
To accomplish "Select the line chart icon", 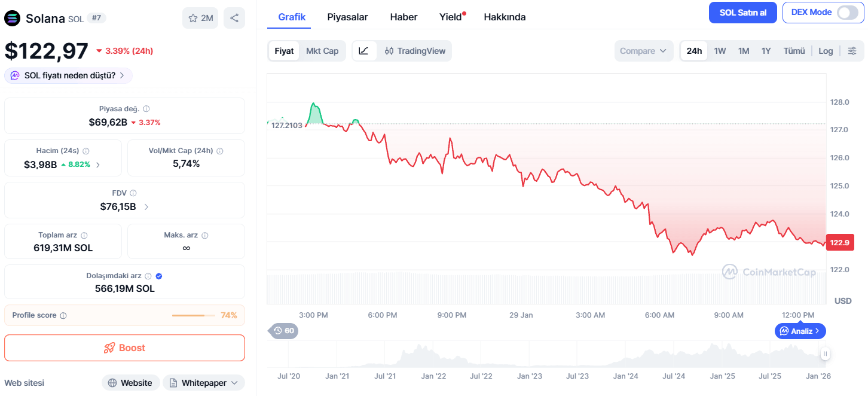I will point(364,51).
